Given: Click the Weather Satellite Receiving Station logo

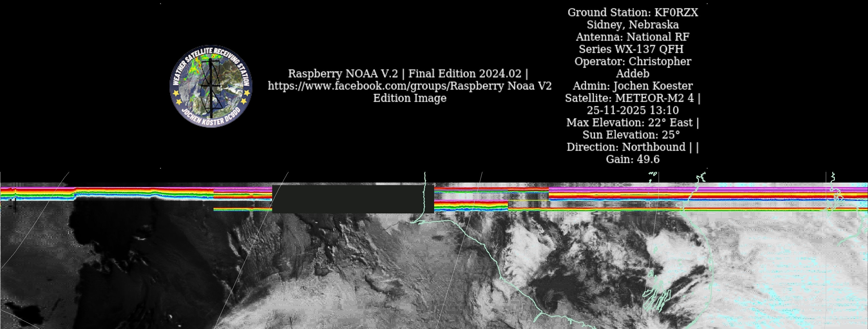Looking at the screenshot, I should (x=211, y=86).
